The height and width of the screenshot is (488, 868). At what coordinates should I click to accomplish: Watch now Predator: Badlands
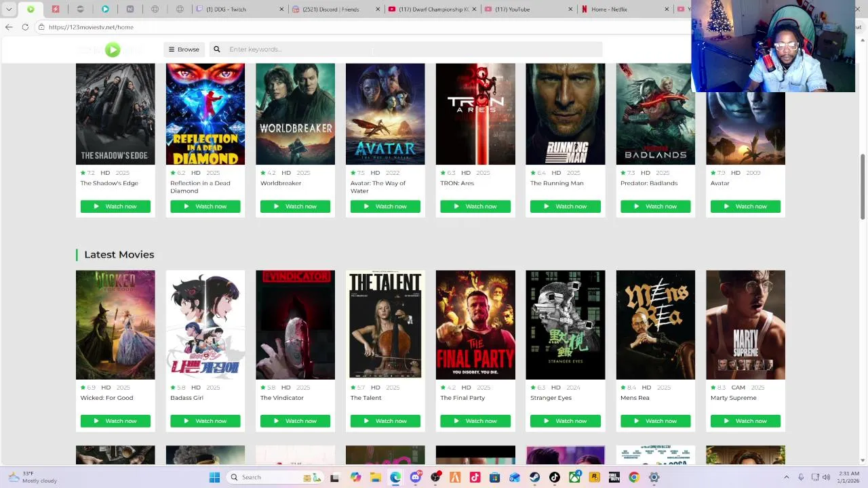pos(656,206)
